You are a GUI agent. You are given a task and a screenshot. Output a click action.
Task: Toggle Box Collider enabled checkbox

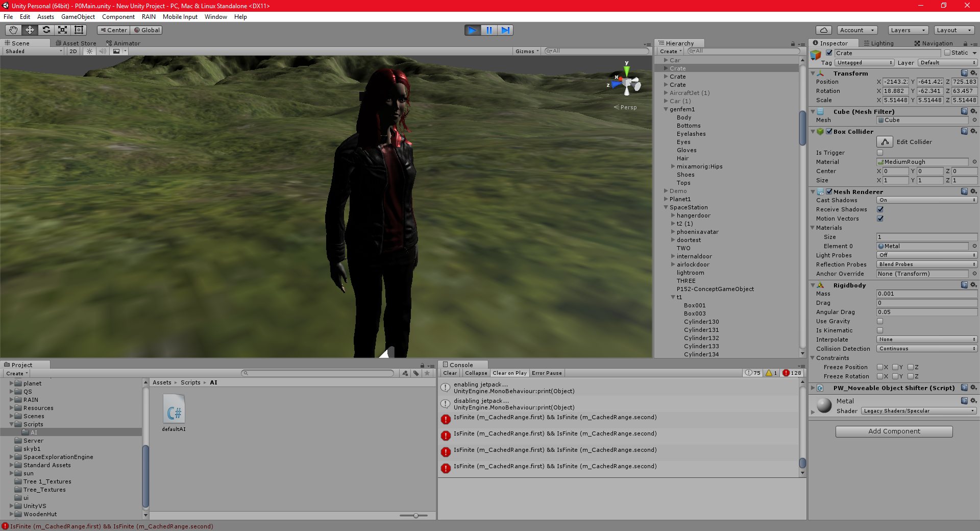pyautogui.click(x=829, y=131)
